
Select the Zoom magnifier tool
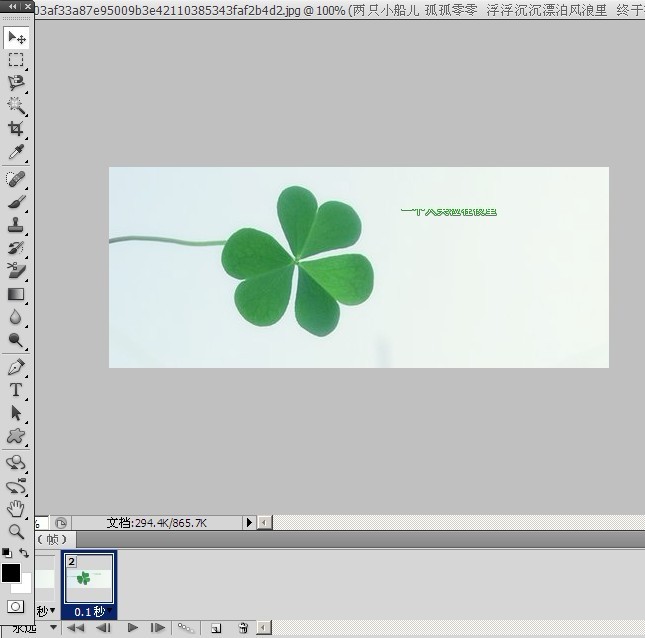16,531
